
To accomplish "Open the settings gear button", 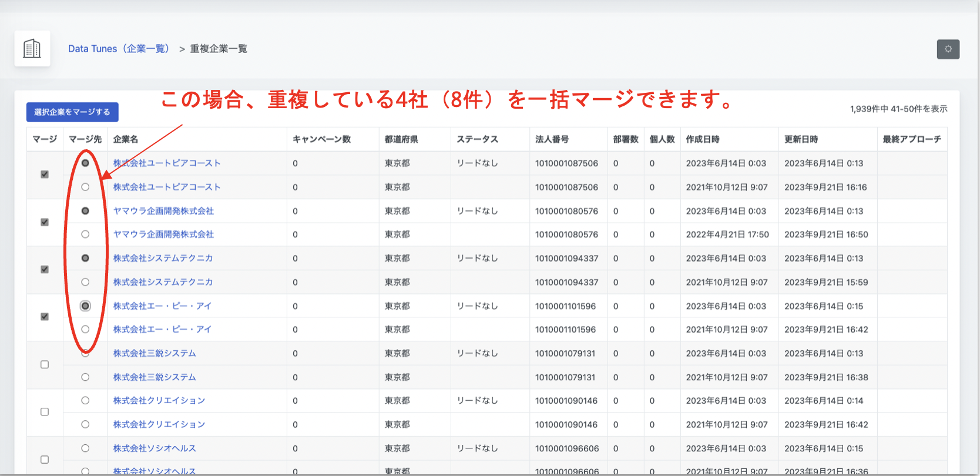I will [948, 49].
